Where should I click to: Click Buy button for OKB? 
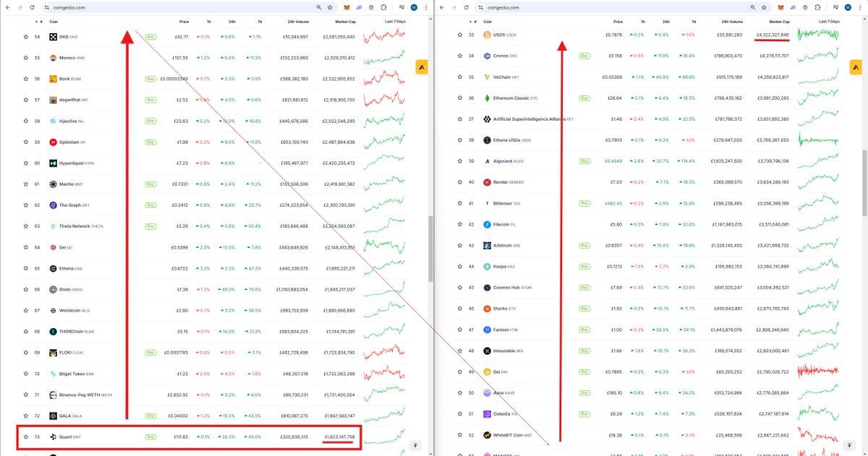coord(150,36)
